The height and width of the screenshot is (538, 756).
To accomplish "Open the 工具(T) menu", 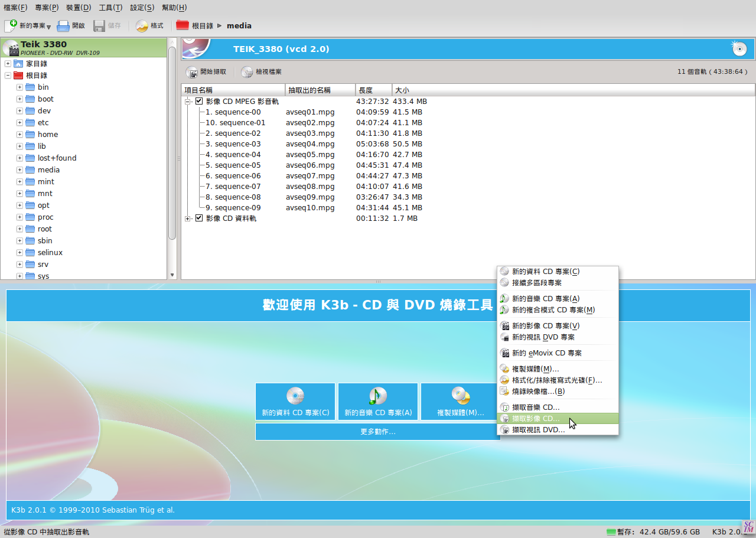I will (x=110, y=8).
